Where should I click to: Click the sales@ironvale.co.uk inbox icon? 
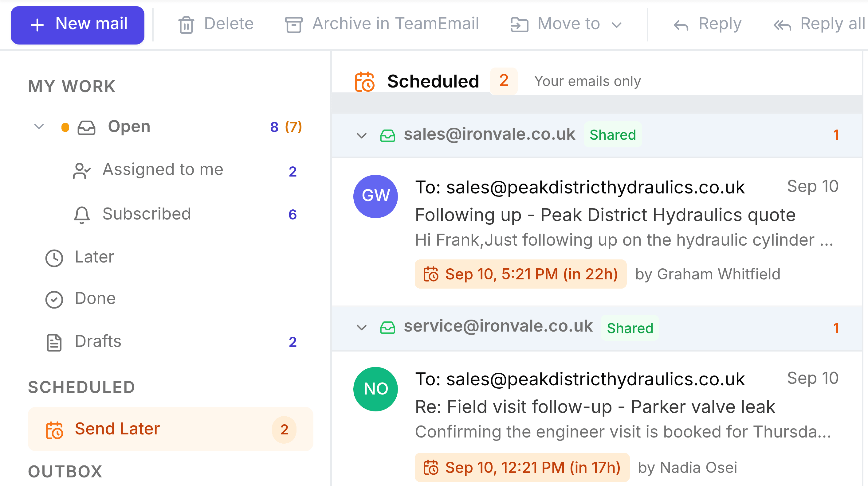click(x=387, y=135)
